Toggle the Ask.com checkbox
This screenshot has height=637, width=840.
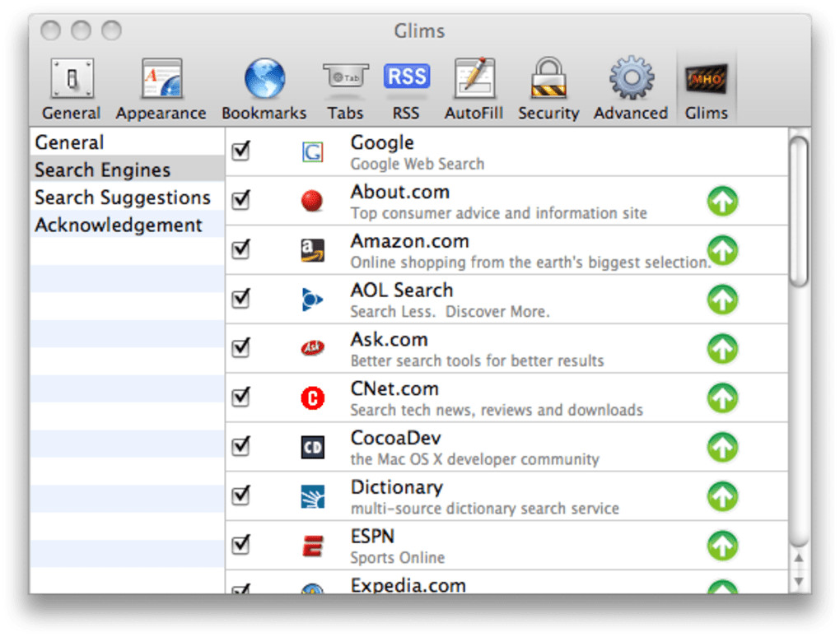tap(241, 347)
